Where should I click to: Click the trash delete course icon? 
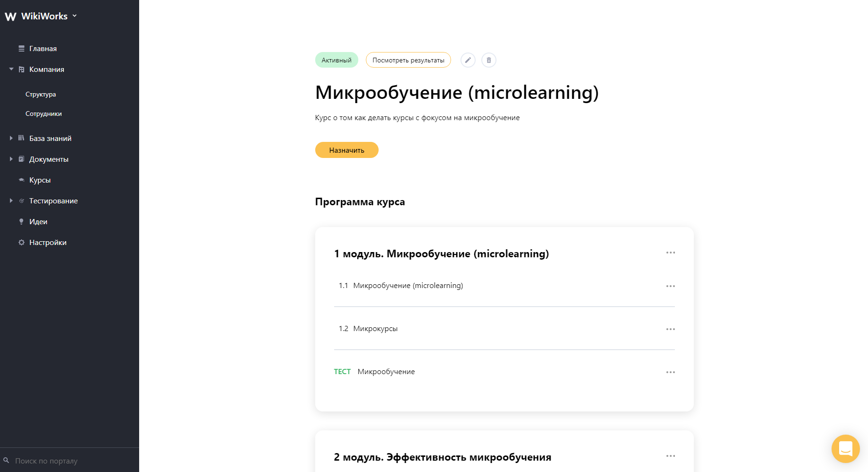coord(489,60)
